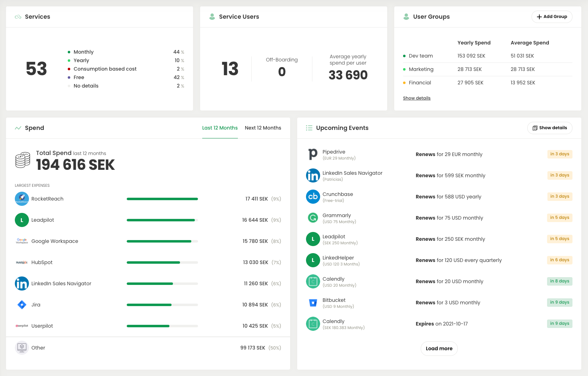Click the total services count 53
Screen dimensions: 588x376
click(x=36, y=69)
